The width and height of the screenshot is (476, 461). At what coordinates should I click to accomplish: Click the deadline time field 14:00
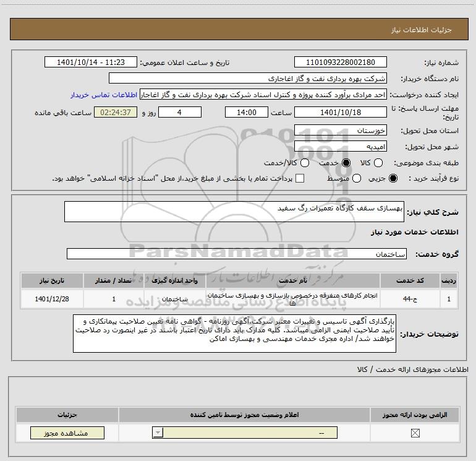(x=247, y=112)
